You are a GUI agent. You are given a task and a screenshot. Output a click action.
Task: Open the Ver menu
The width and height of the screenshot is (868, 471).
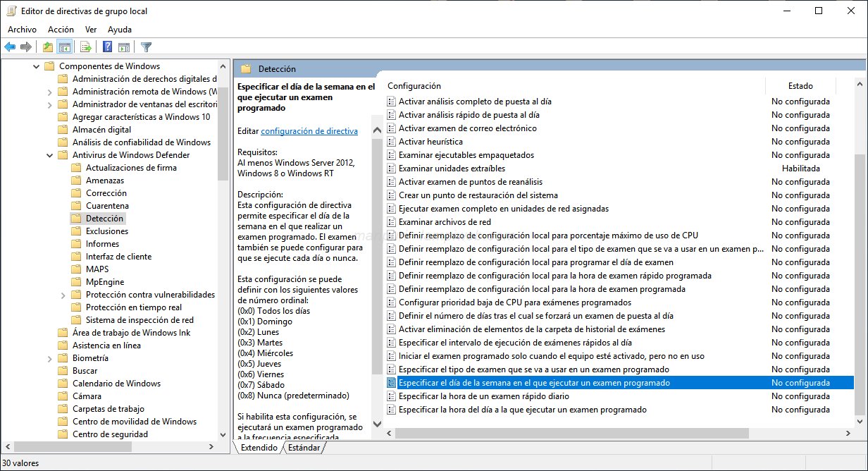(91, 30)
